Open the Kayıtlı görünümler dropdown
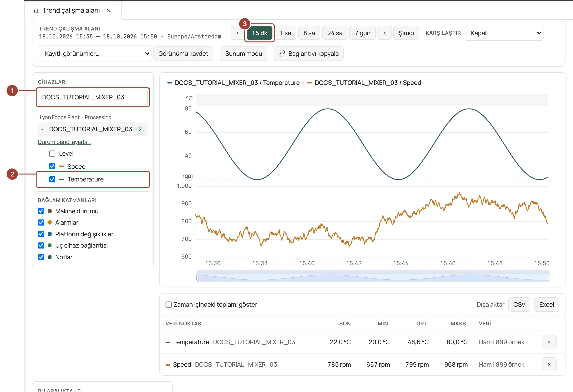 pos(95,54)
